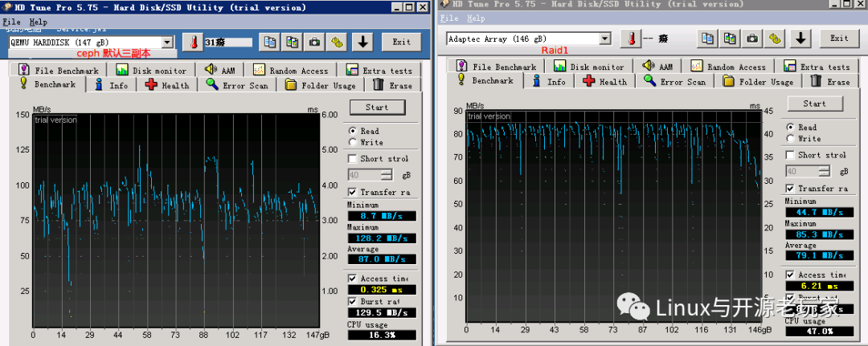Adjust short stroke gB spinner in left window
This screenshot has width=868, height=346.
pos(387,175)
